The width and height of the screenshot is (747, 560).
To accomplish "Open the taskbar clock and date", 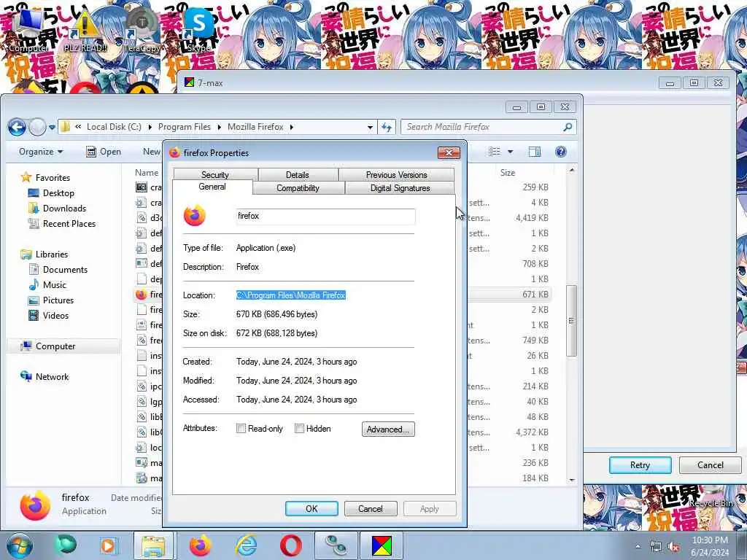I will coord(710,546).
